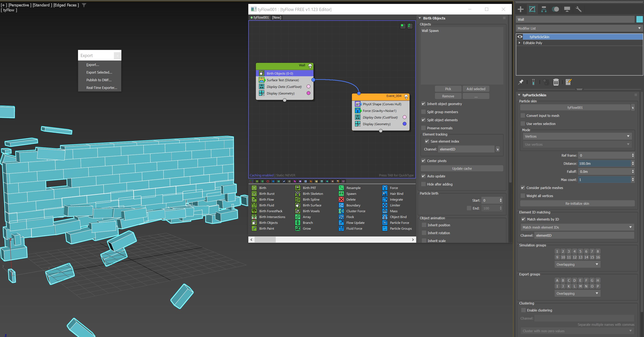This screenshot has width=644, height=337.
Task: Open the Display panel icon
Action: (x=567, y=9)
